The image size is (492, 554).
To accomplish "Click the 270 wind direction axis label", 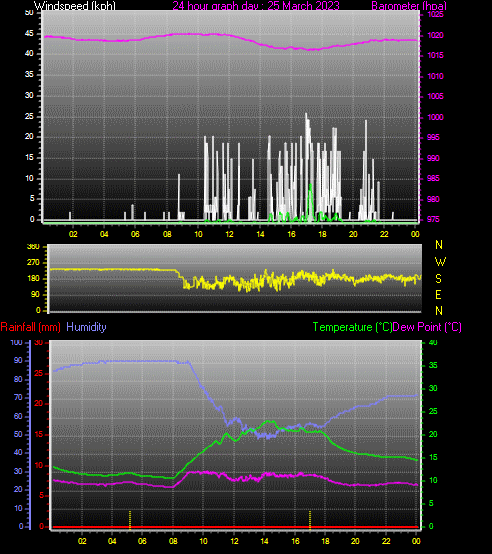I will (33, 263).
